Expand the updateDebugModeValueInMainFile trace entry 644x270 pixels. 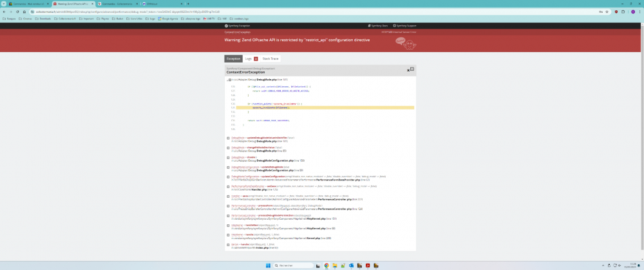click(x=229, y=138)
